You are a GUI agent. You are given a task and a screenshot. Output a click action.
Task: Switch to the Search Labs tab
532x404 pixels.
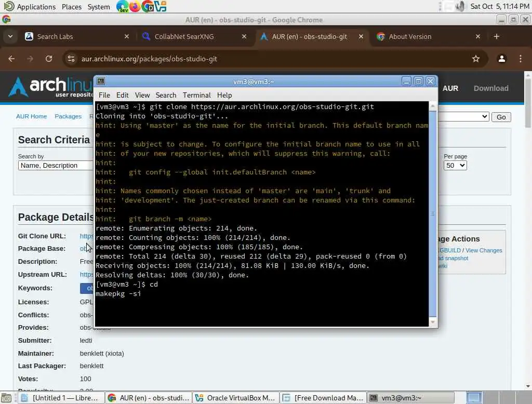[77, 36]
